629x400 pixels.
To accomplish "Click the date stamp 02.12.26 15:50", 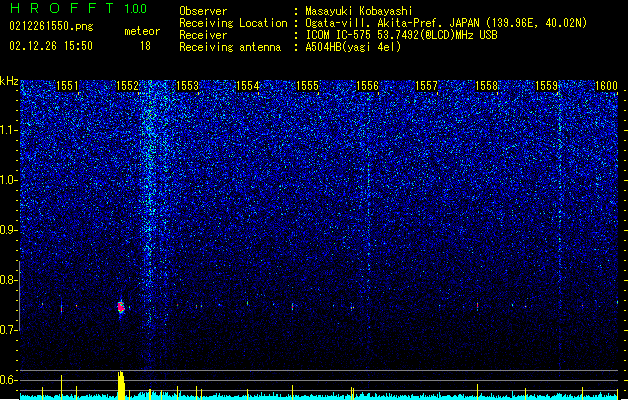I will tap(51, 46).
